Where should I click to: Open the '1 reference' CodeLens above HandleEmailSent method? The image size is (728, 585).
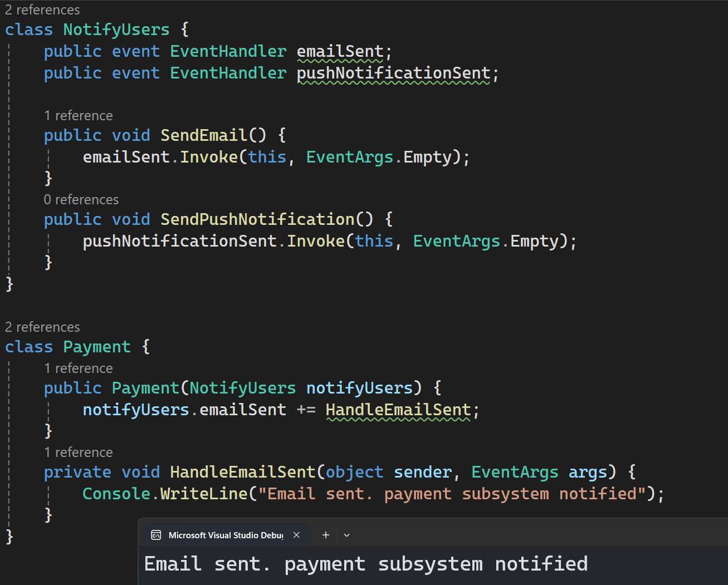[79, 452]
